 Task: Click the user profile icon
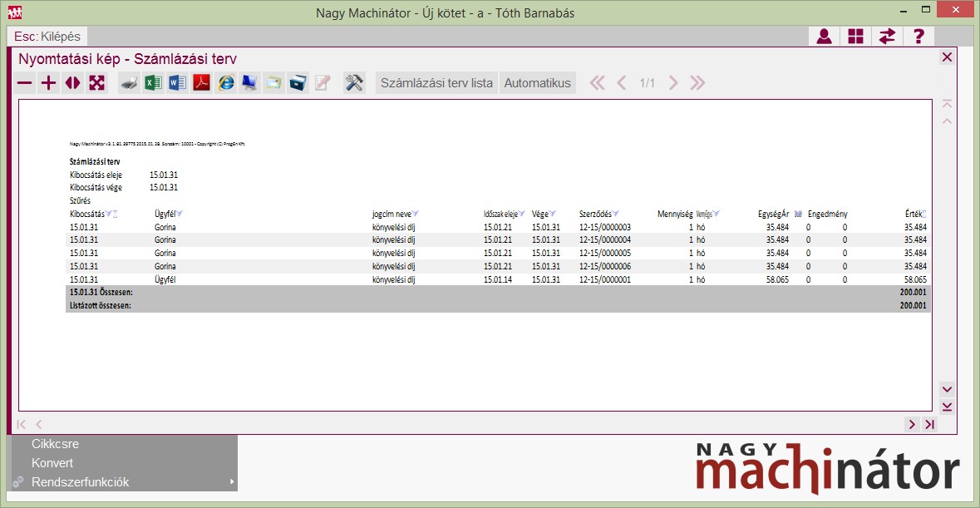[824, 37]
